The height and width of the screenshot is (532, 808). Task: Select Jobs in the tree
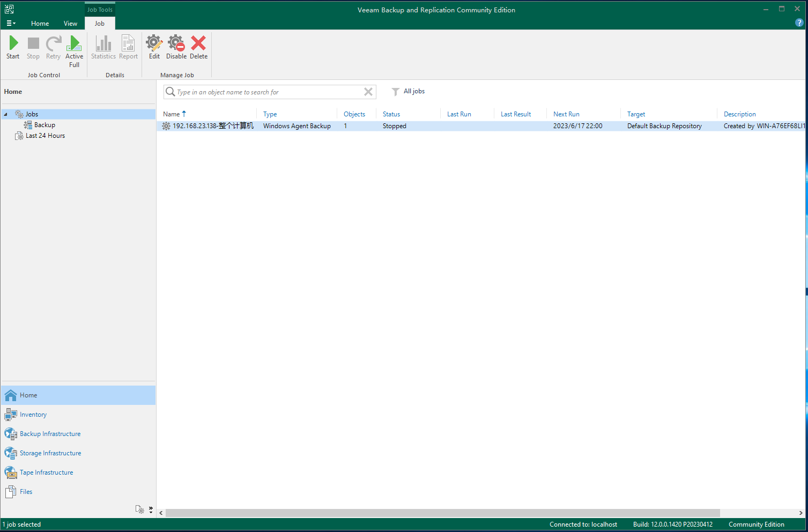pos(32,114)
